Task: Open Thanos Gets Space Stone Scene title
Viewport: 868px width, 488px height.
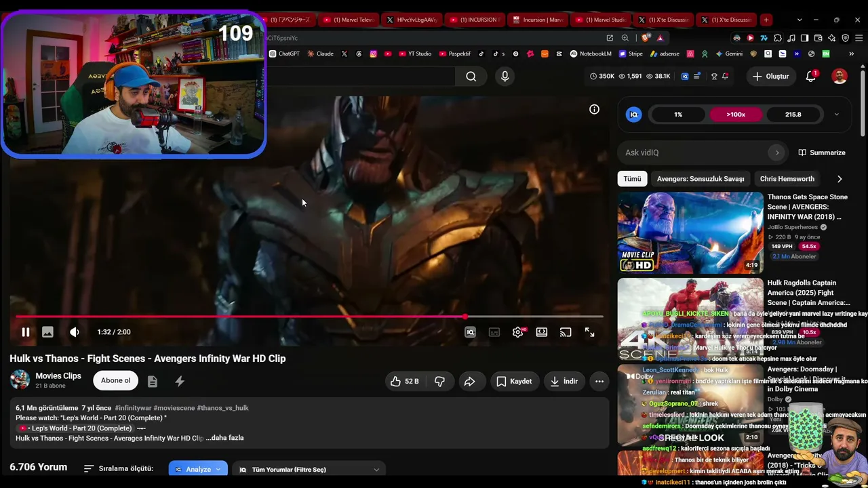Action: (x=808, y=207)
